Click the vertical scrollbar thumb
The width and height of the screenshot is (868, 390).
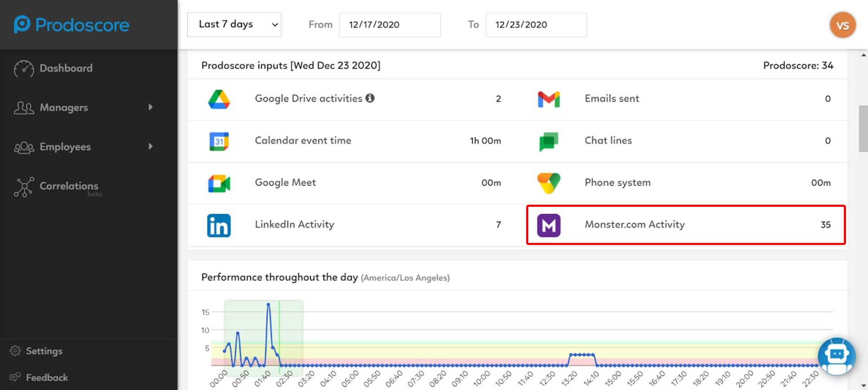point(863,129)
